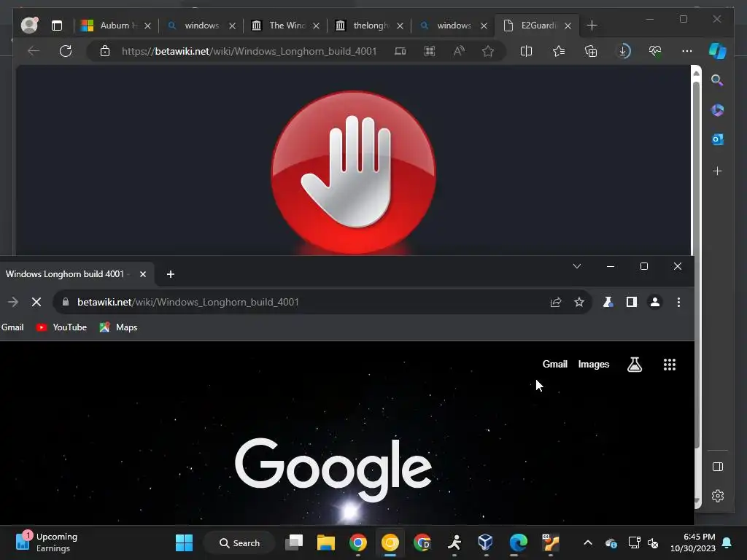The width and height of the screenshot is (747, 560).
Task: Open Upcoming Earnings widget
Action: point(47,542)
